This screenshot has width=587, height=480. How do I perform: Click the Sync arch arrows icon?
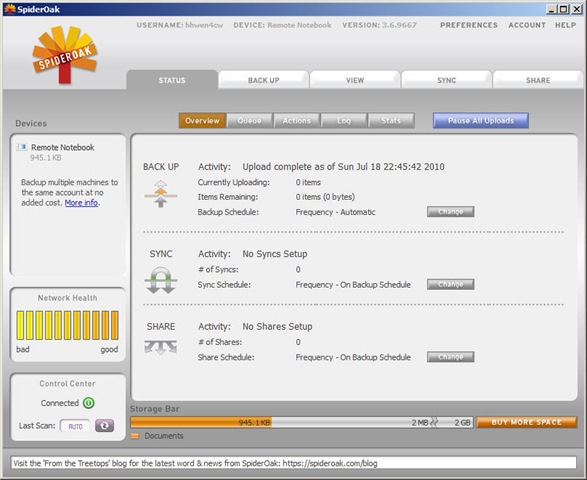click(x=161, y=280)
